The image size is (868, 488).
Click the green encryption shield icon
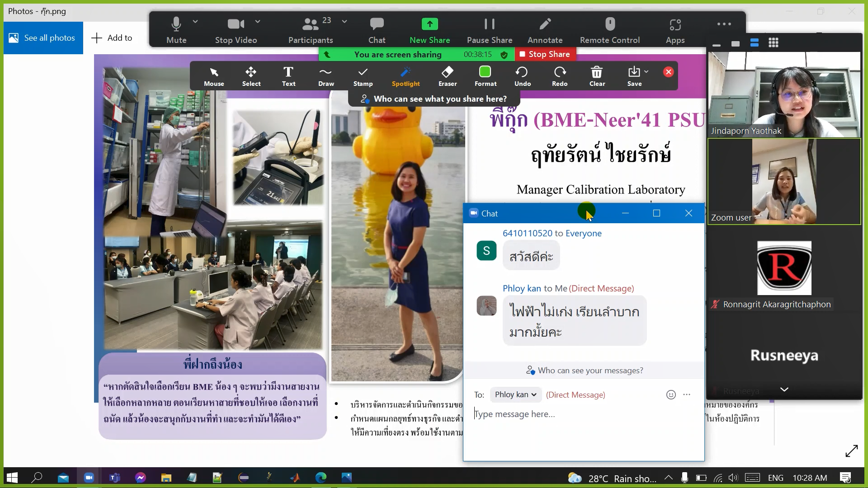[504, 55]
